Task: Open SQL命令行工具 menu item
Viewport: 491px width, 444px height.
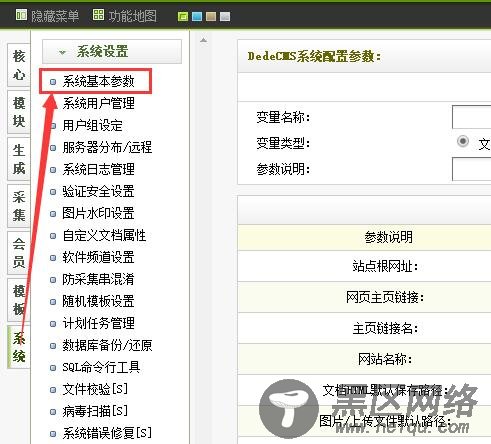Action: pos(101,367)
